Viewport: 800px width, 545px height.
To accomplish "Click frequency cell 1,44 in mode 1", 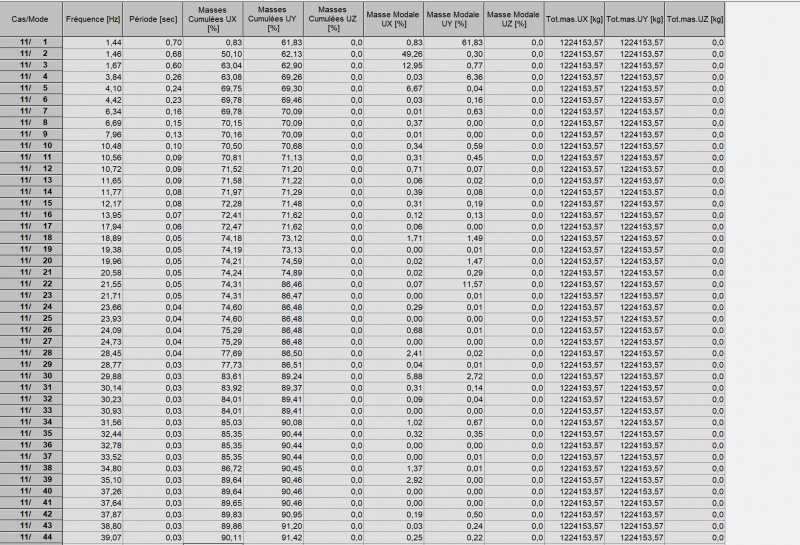I will (93, 42).
